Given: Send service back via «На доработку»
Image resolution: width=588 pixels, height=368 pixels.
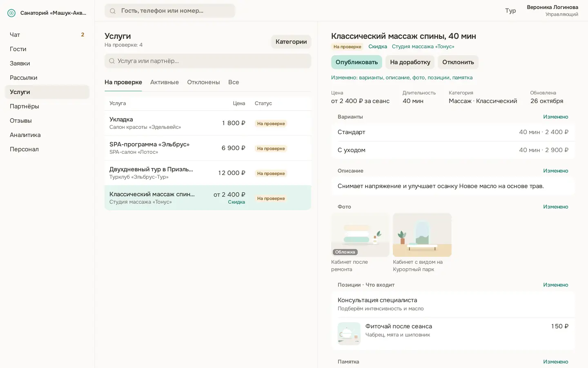Looking at the screenshot, I should click(410, 62).
